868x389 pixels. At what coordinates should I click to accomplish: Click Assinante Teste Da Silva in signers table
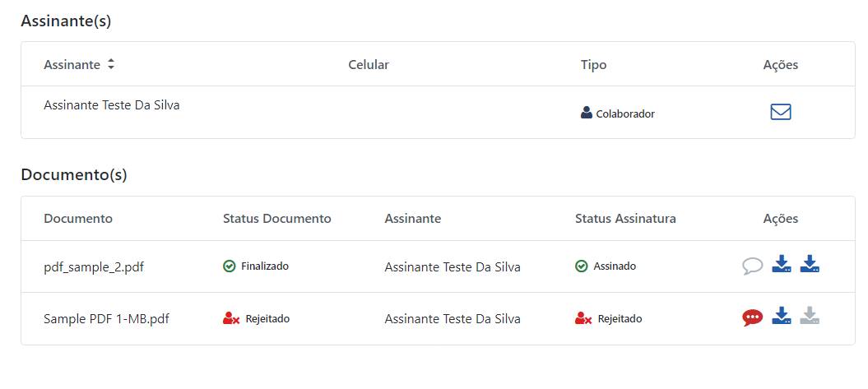[112, 105]
